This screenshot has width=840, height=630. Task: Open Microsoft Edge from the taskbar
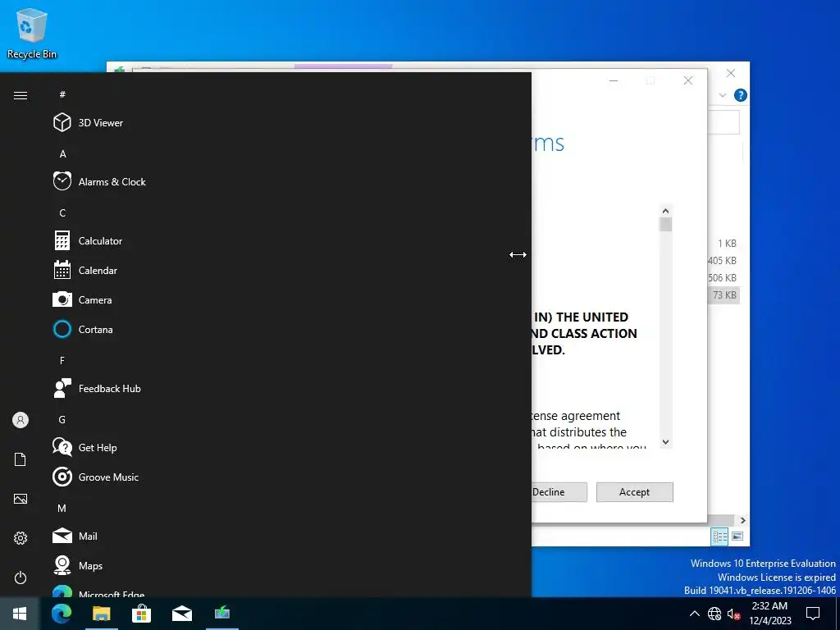click(x=62, y=614)
